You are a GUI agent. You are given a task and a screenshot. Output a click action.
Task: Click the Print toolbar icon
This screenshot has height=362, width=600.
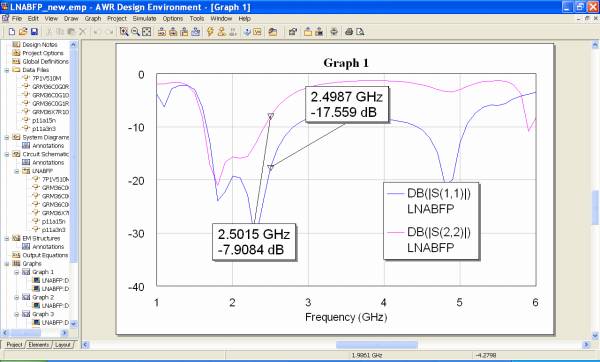coord(349,32)
